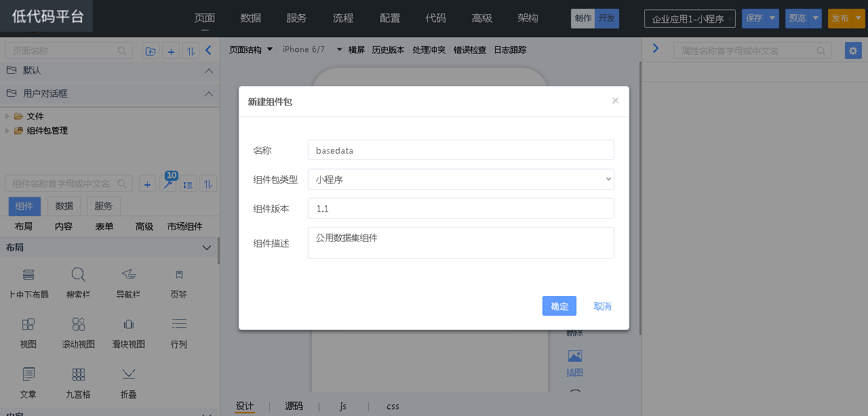Open the 流程 menu in top navigation

tap(343, 18)
